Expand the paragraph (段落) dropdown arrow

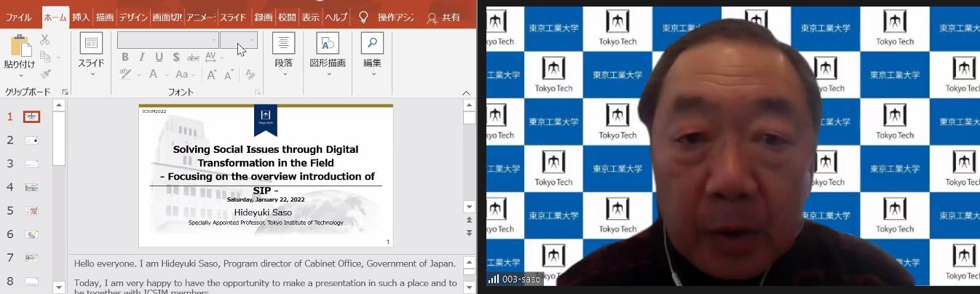pyautogui.click(x=284, y=74)
